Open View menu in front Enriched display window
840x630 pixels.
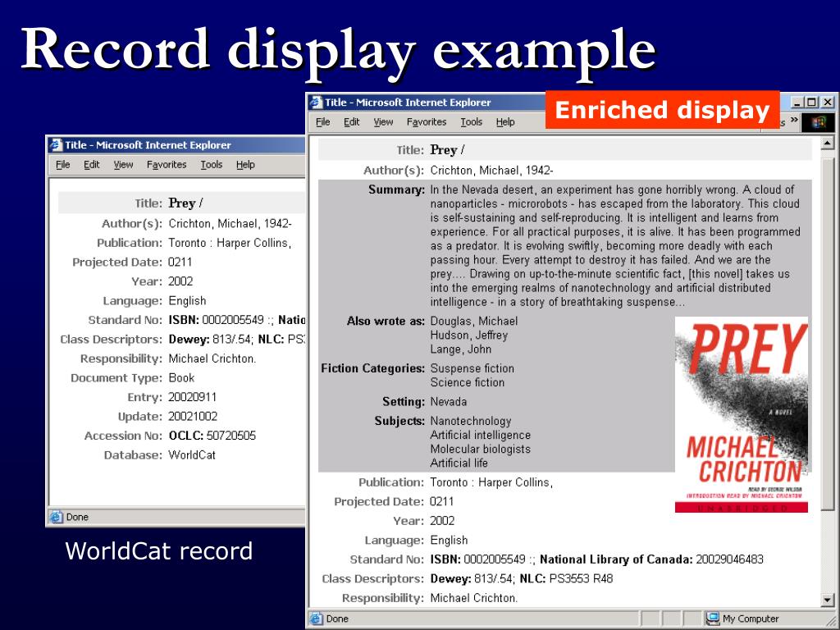pos(383,122)
